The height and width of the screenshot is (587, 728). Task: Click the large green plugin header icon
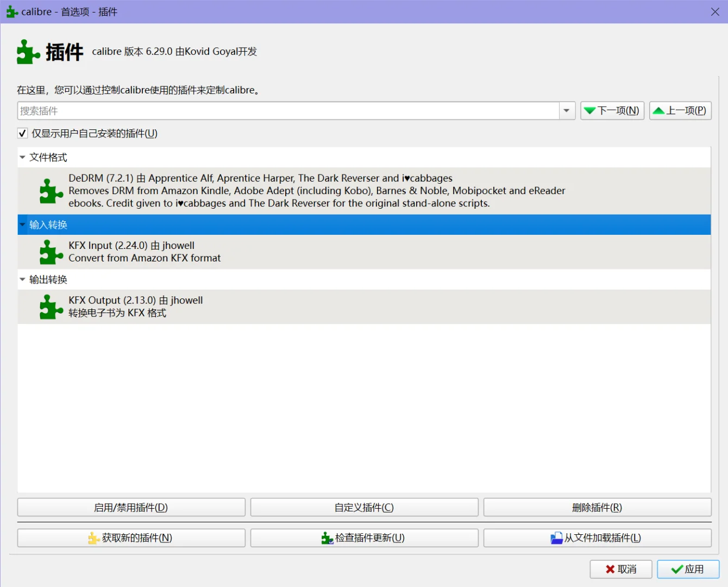coord(28,52)
